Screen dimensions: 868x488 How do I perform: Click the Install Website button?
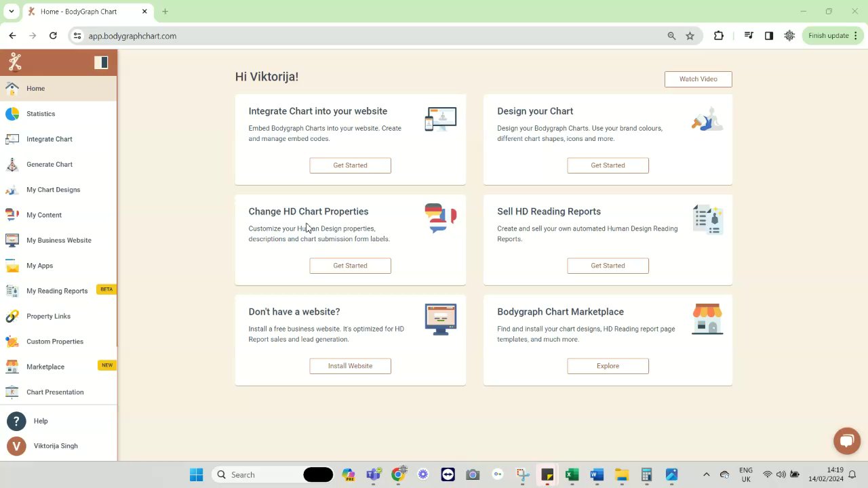click(x=350, y=366)
